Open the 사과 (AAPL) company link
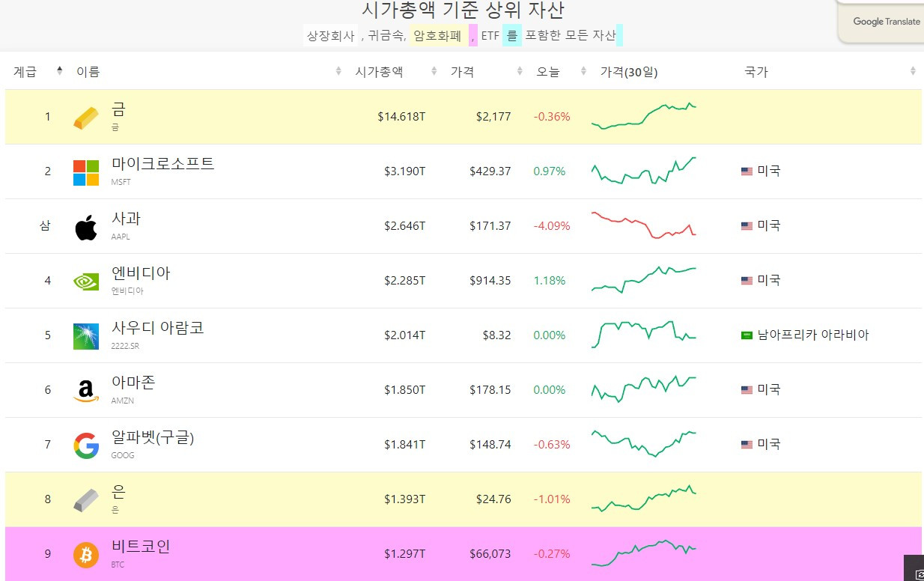The height and width of the screenshot is (581, 924). [x=126, y=219]
